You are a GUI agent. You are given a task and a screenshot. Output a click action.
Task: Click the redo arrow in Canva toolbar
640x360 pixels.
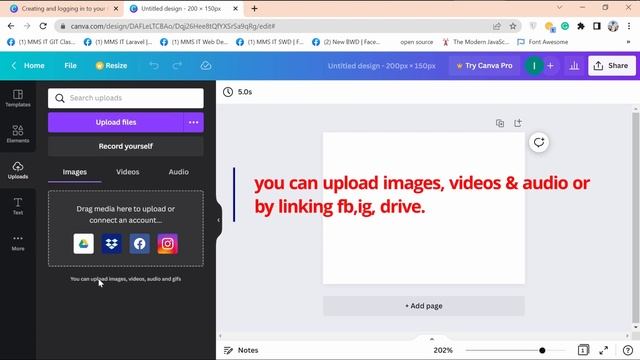[x=177, y=65]
